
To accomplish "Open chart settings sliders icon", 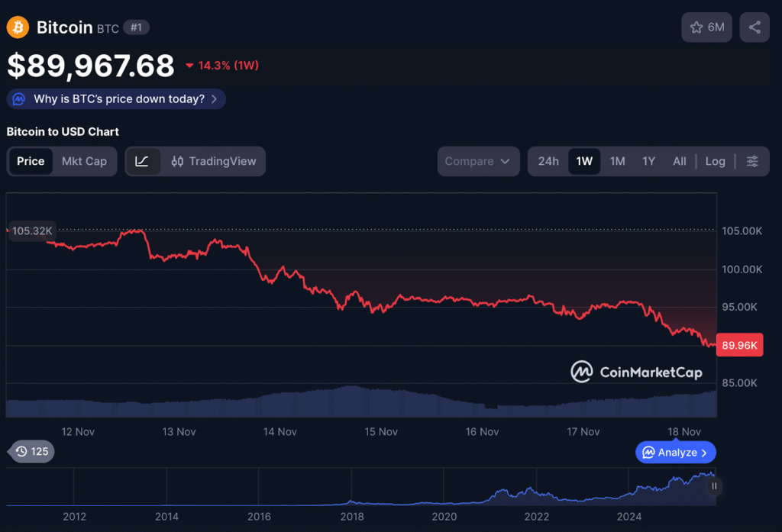I will click(752, 161).
